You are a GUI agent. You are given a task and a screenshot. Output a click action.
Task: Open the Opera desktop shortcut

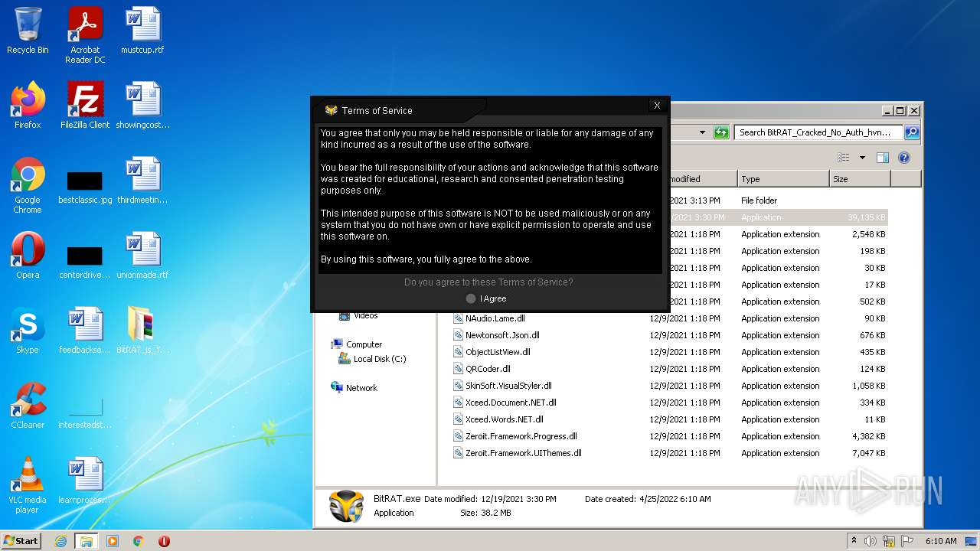(x=28, y=256)
